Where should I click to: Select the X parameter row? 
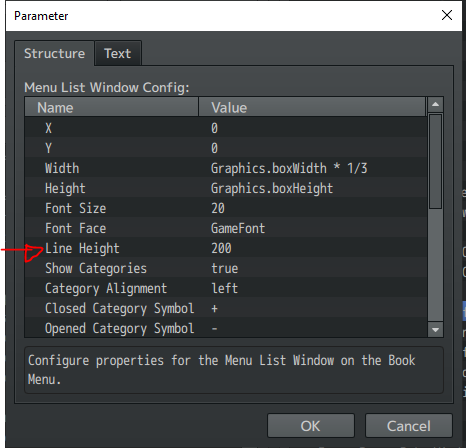[226, 128]
